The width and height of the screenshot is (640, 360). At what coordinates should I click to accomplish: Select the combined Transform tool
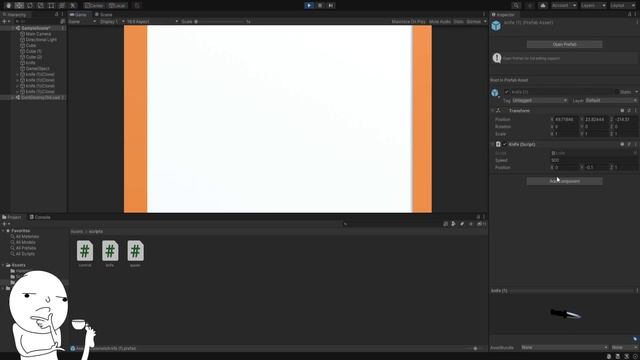(62, 6)
